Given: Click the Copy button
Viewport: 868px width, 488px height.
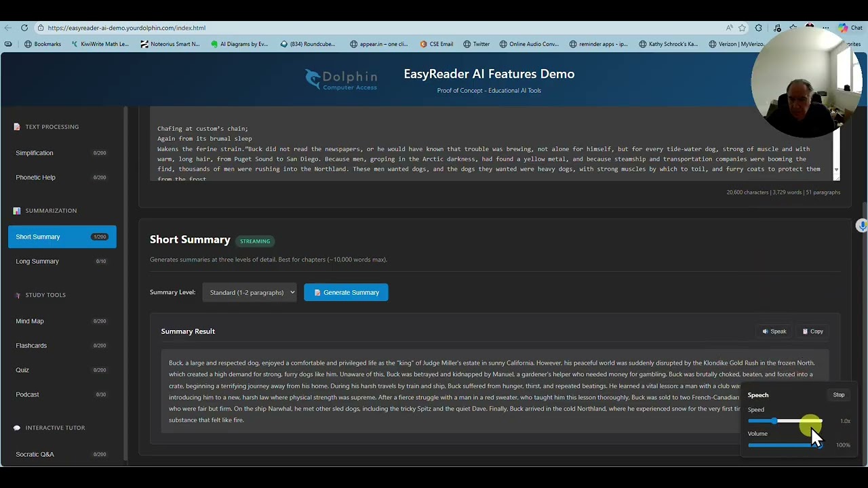Looking at the screenshot, I should [812, 331].
